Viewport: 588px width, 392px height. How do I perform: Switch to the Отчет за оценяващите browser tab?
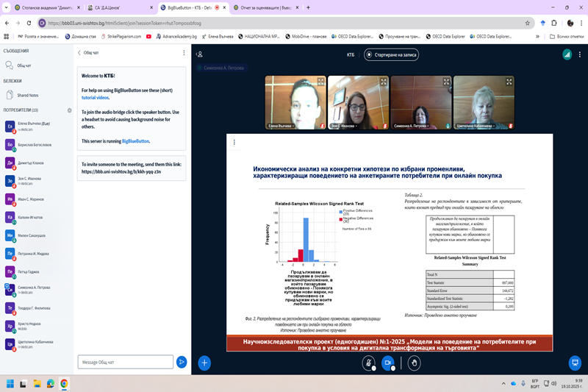click(263, 7)
